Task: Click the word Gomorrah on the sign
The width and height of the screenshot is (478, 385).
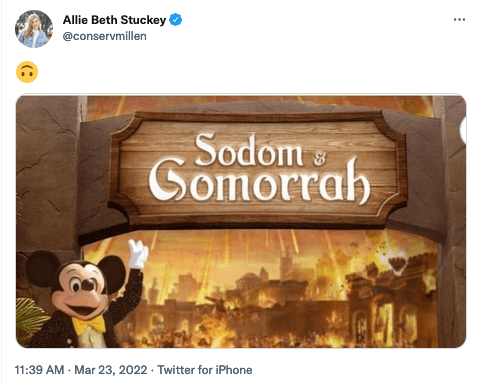Action: click(259, 181)
